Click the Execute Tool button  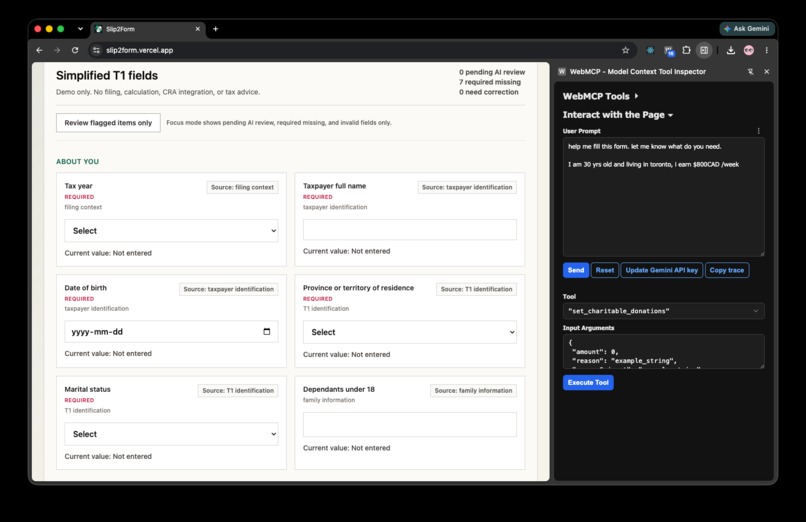tap(588, 382)
